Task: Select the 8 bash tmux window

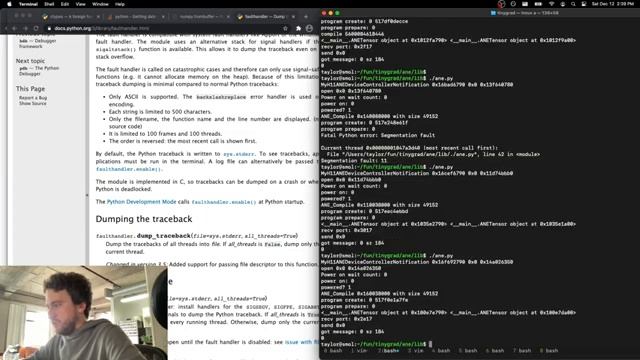Action: point(549,351)
